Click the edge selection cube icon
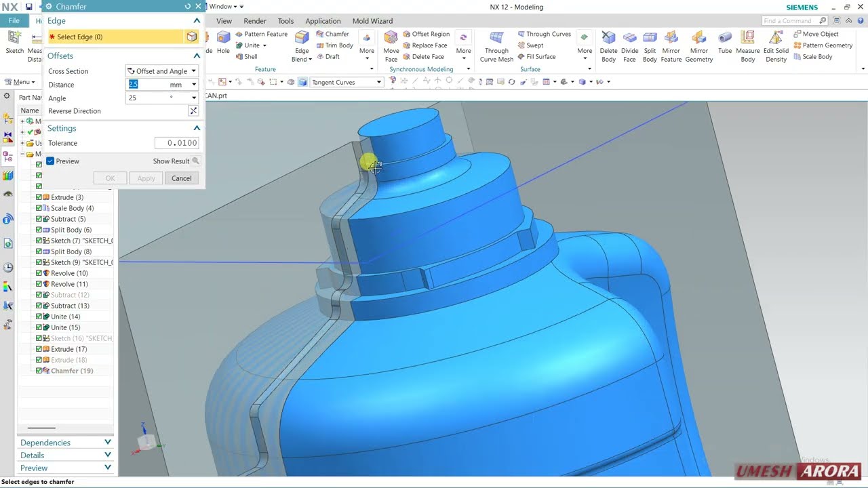Viewport: 868px width, 488px height. [x=192, y=37]
